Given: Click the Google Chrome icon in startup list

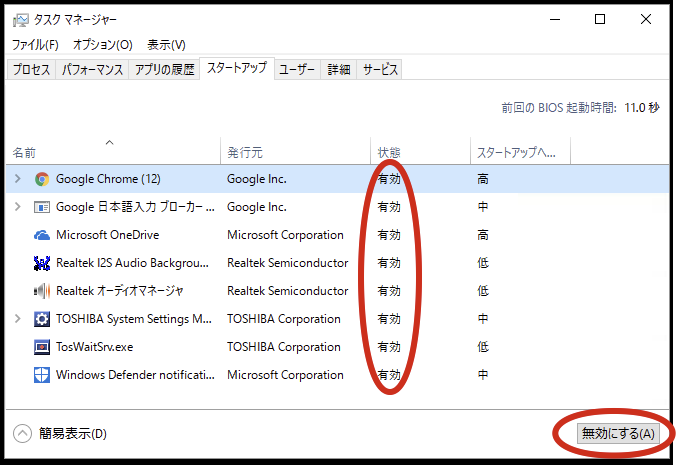Looking at the screenshot, I should 42,179.
